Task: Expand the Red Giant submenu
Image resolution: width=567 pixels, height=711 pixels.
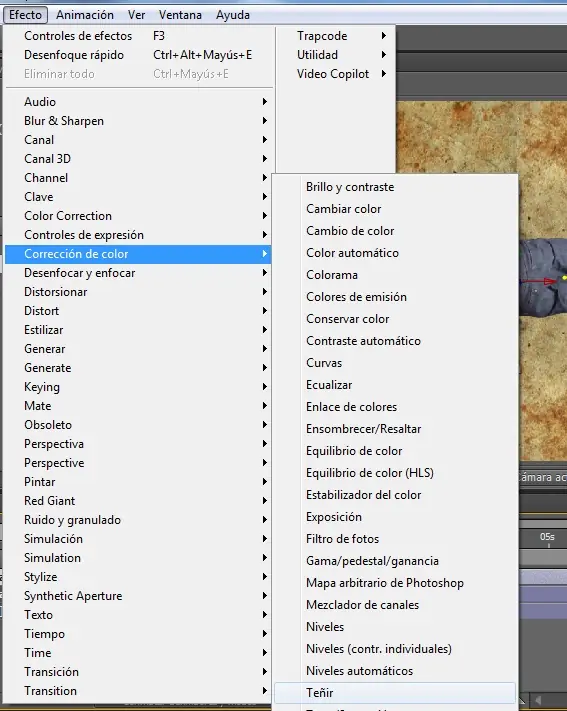Action: pos(138,501)
